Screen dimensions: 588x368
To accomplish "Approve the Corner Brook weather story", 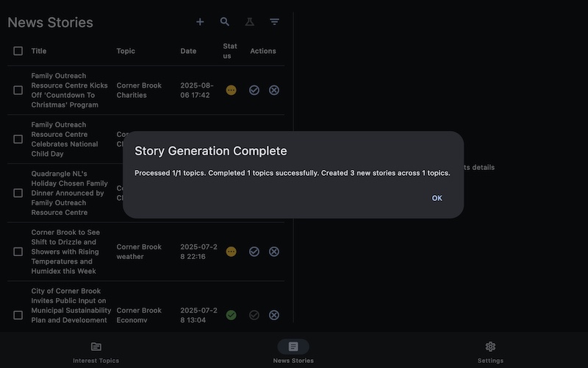I will 254,252.
